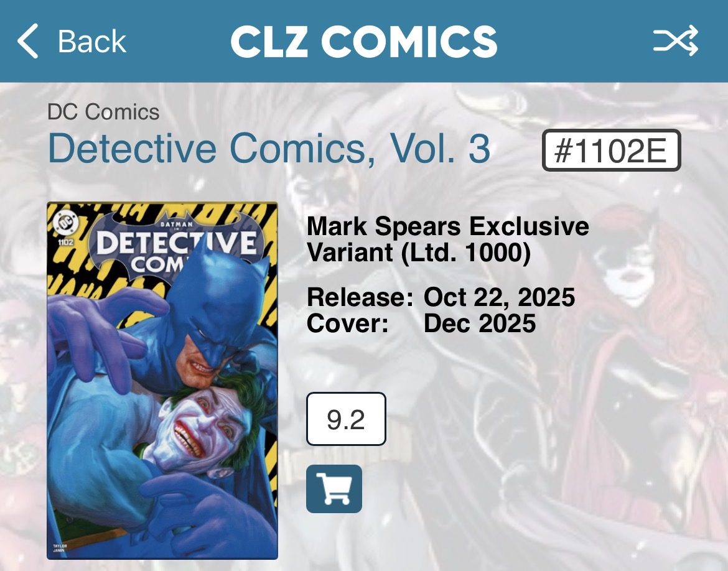Image resolution: width=728 pixels, height=571 pixels.
Task: Click the shuffle random comic icon
Action: tap(676, 41)
